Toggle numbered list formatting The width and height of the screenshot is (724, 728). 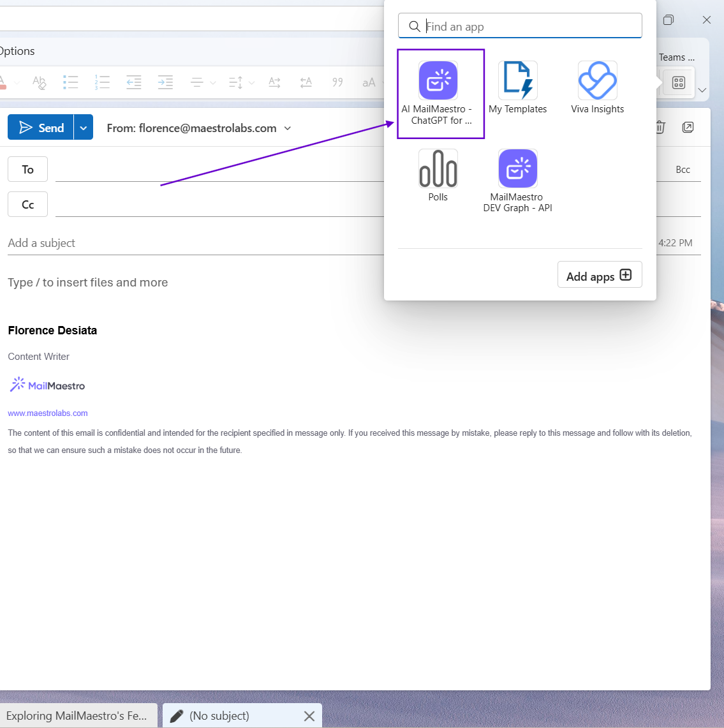(x=102, y=82)
